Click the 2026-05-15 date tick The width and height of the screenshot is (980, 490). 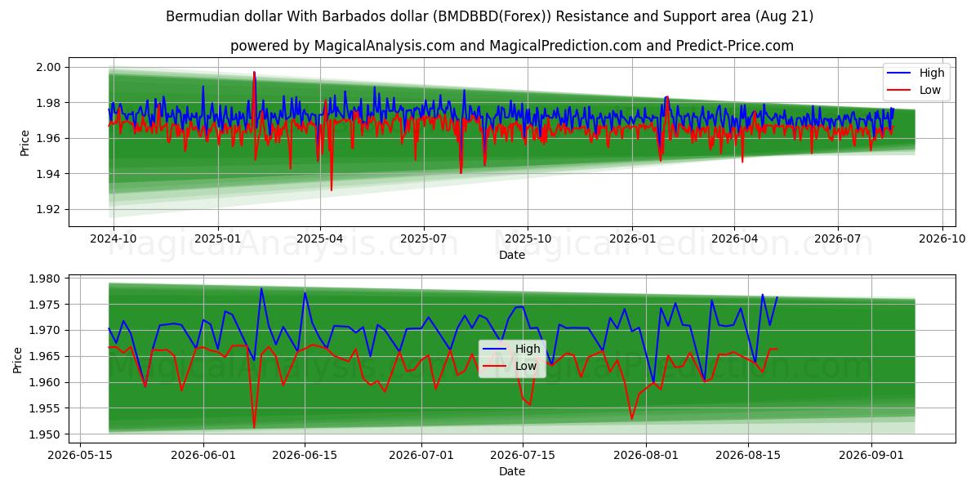[x=80, y=457]
